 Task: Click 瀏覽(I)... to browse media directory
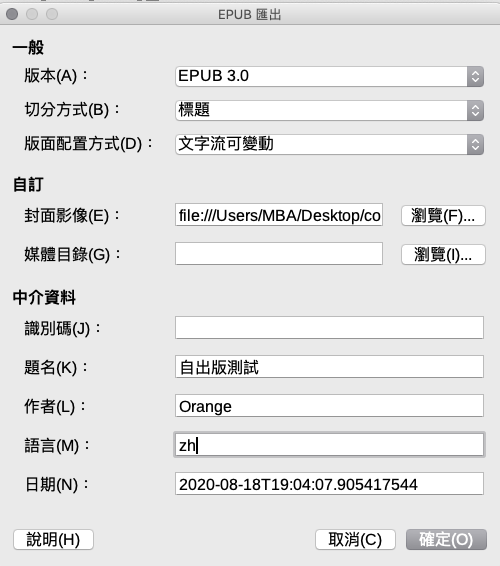point(443,254)
